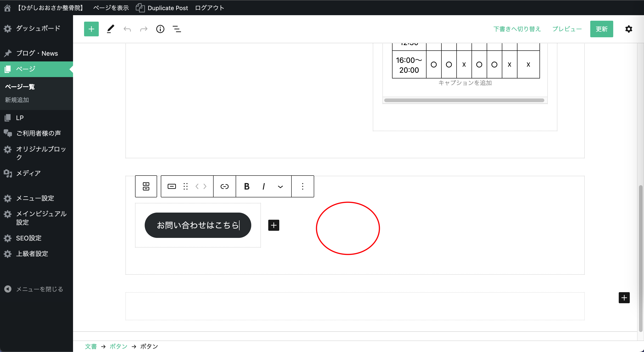644x352 pixels.
Task: Open the document info details icon
Action: 160,29
